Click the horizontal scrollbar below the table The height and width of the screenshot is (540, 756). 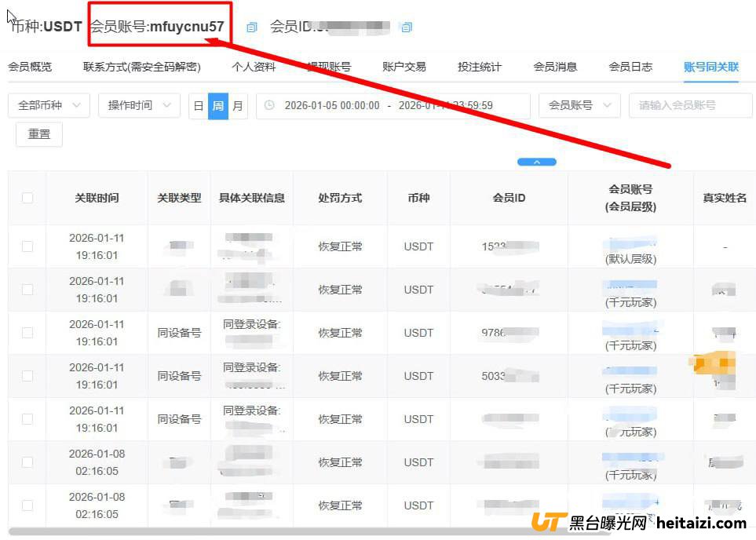(309, 531)
